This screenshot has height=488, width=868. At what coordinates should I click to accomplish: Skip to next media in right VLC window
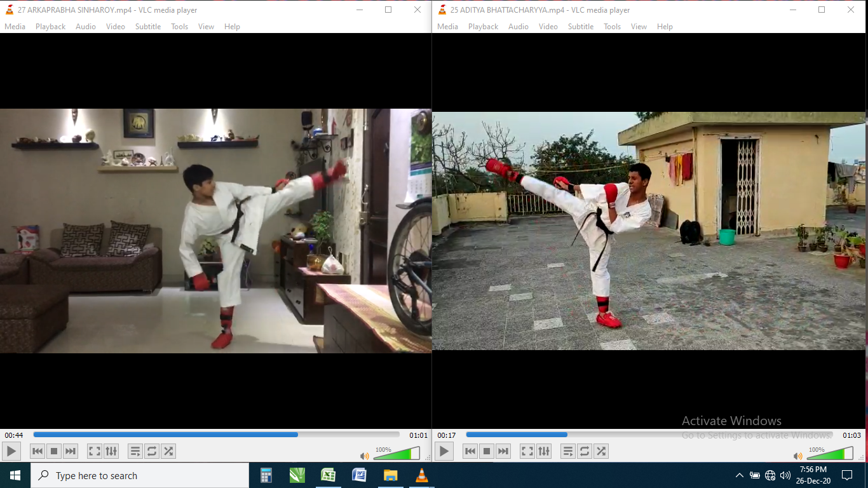tap(503, 451)
